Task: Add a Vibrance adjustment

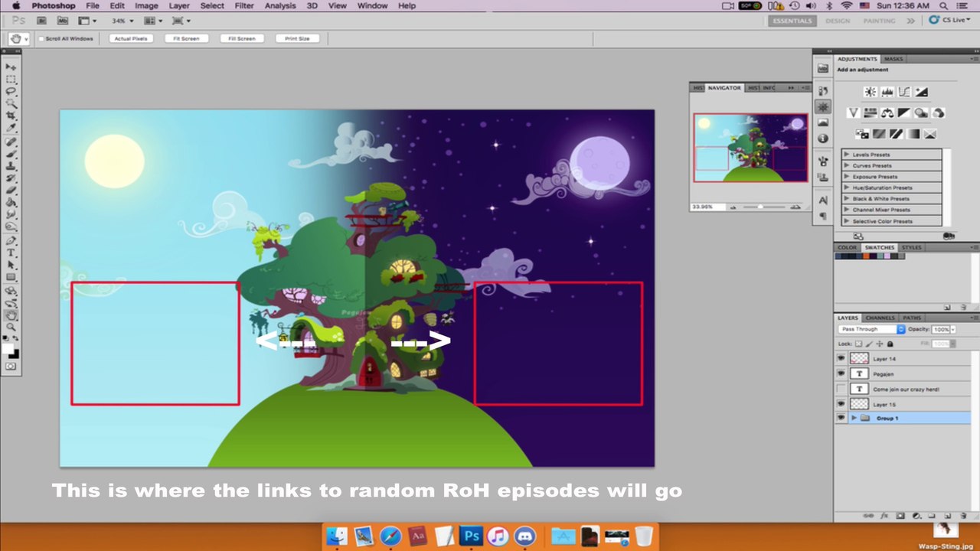Action: coord(854,112)
